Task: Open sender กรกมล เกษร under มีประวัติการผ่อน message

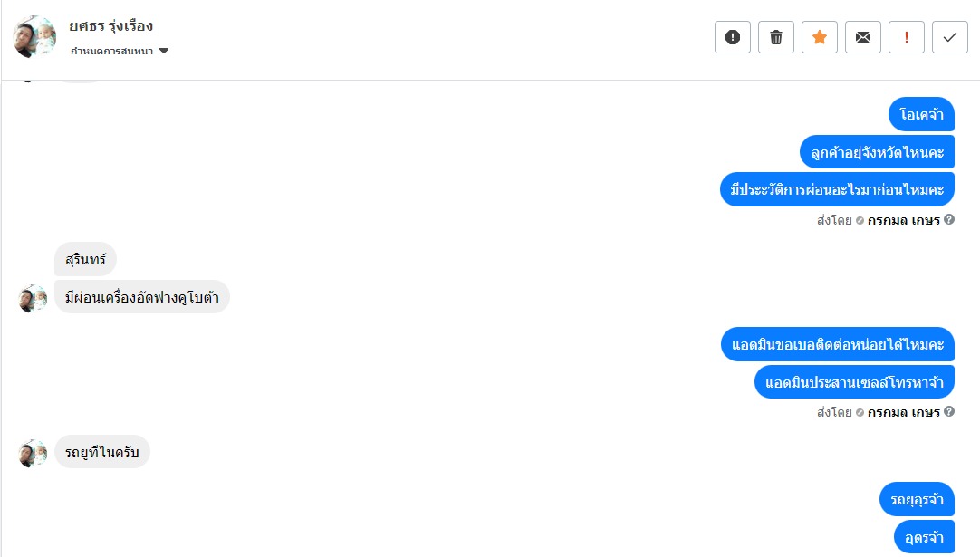Action: coord(903,219)
